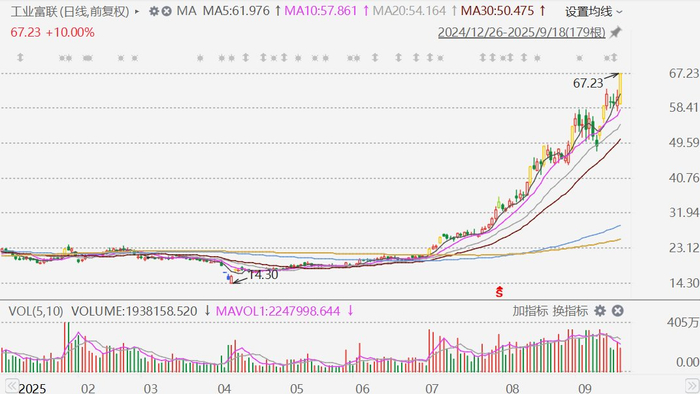This screenshot has height=394, width=700.
Task: Click the red S marker on chart
Action: point(499,292)
